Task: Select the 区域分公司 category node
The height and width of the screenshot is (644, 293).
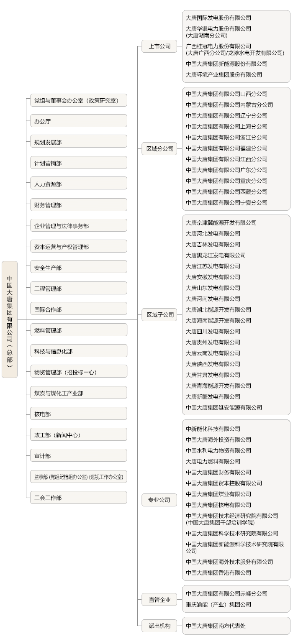Action: (159, 148)
